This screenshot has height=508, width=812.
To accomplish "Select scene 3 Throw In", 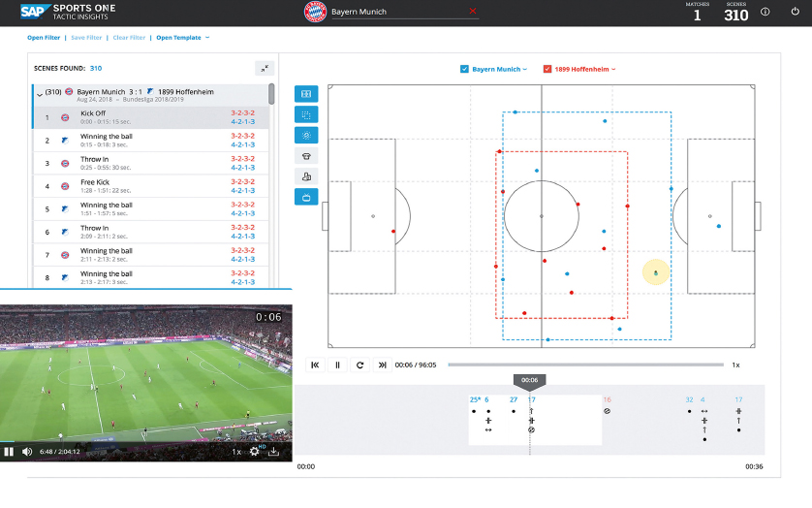I will coord(151,163).
